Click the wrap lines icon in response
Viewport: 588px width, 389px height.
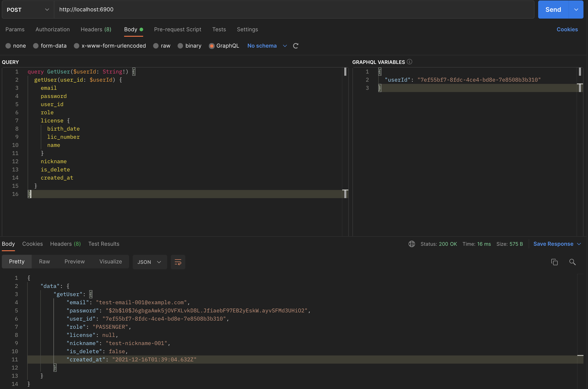tap(178, 262)
